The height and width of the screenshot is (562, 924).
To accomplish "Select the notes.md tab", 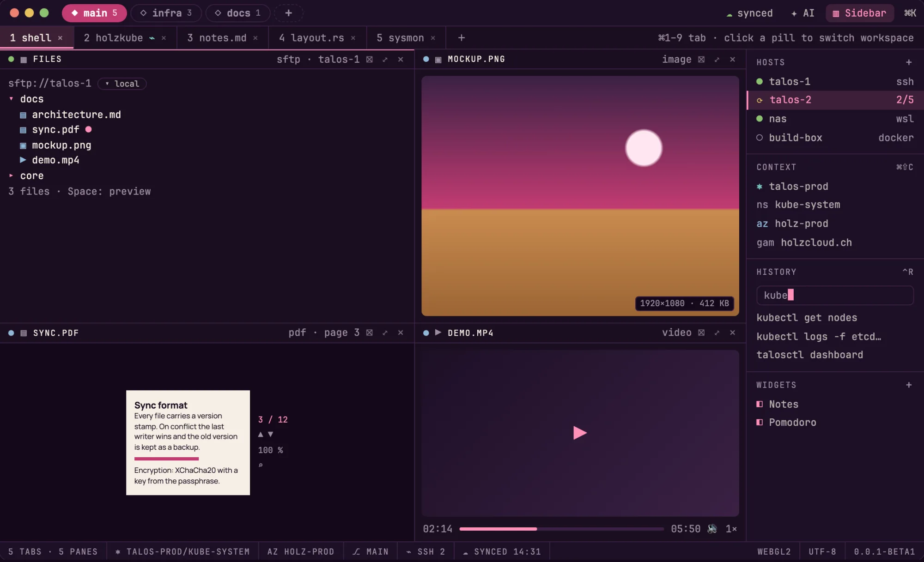I will point(222,38).
